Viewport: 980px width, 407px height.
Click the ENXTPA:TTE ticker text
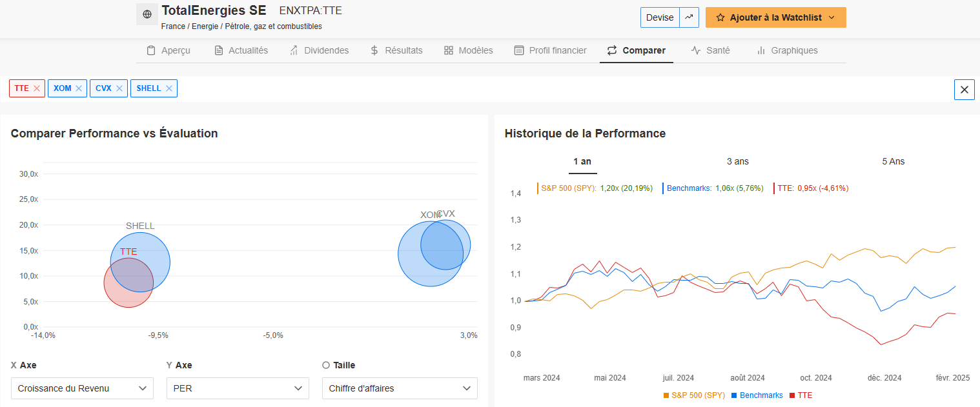tap(311, 11)
